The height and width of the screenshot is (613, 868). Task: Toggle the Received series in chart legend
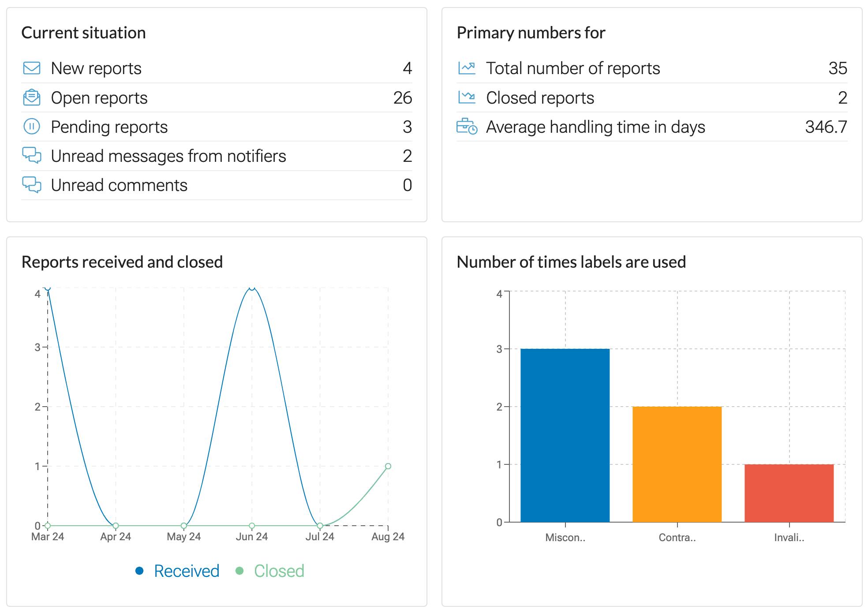point(177,571)
